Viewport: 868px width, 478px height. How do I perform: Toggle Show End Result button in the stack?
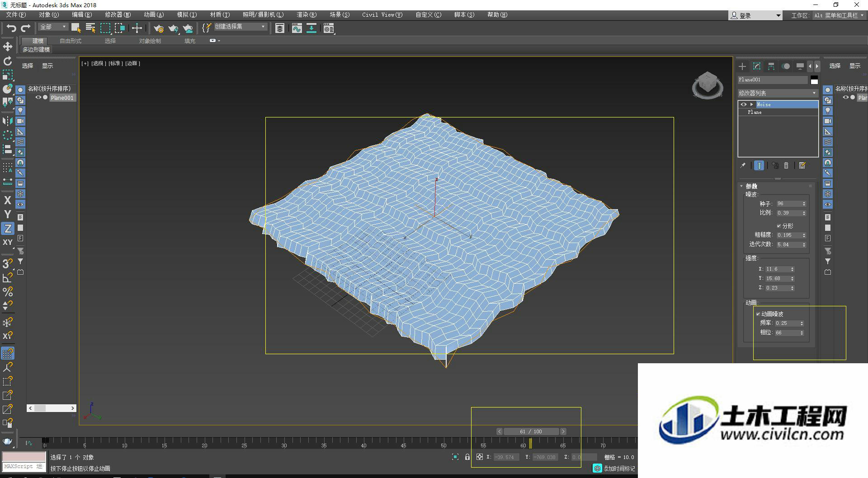(759, 165)
